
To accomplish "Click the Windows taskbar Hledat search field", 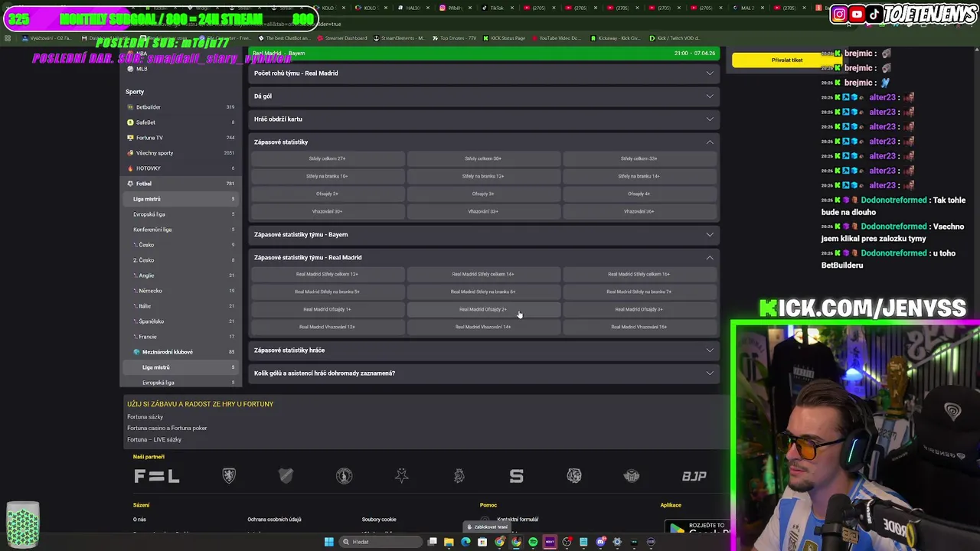I will pos(381,542).
